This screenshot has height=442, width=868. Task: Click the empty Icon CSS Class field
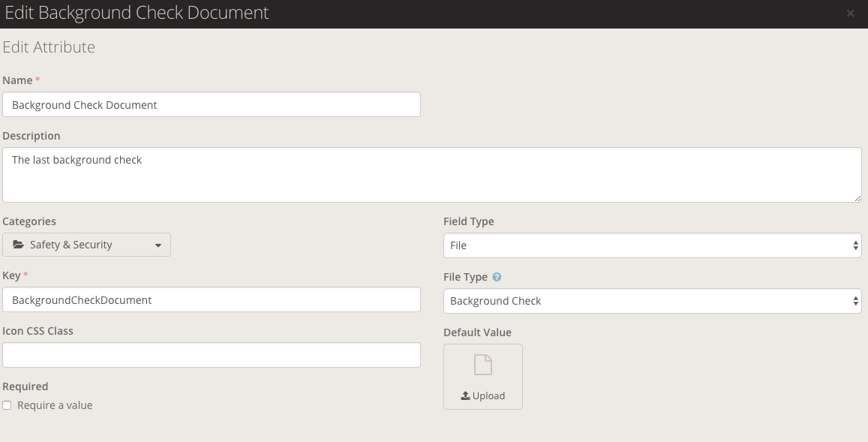click(x=211, y=355)
